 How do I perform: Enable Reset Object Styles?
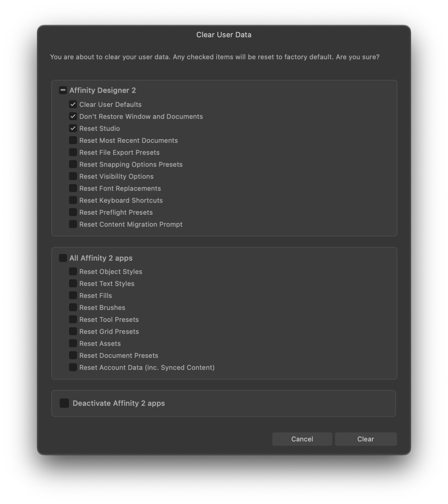(73, 271)
